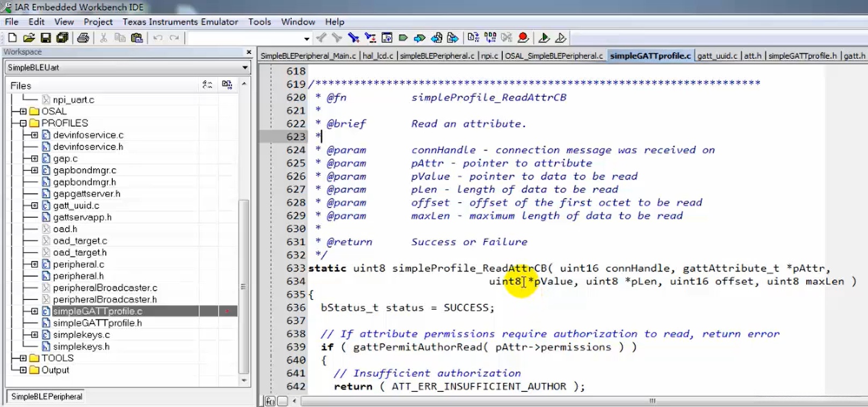Click the Compile toolbar icon
This screenshot has height=407, width=868.
coord(473,38)
